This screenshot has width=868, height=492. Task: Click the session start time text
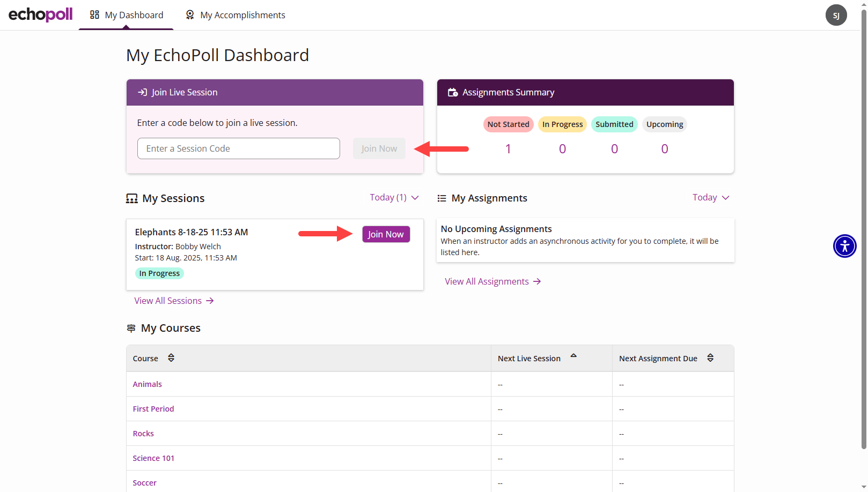point(186,258)
